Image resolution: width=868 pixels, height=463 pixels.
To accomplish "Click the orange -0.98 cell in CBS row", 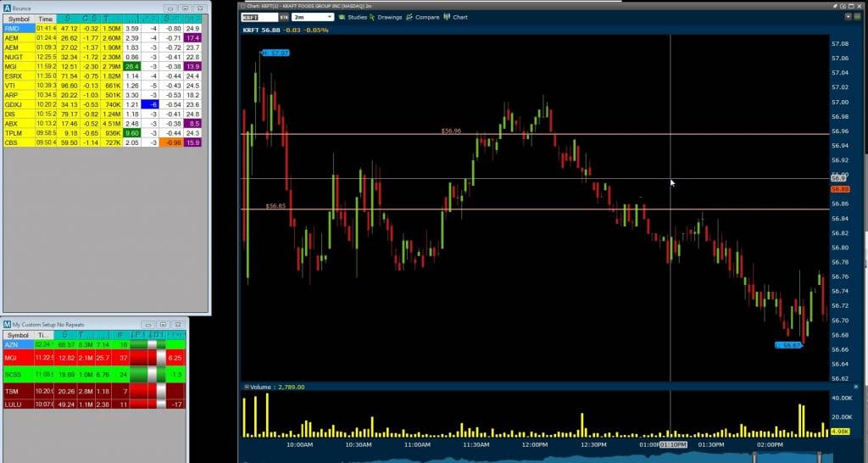I will pos(172,142).
